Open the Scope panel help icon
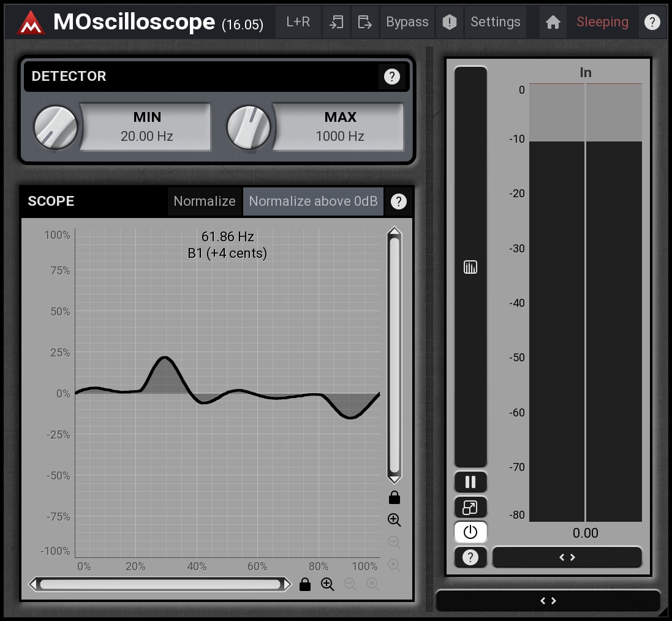672x621 pixels. pos(399,201)
